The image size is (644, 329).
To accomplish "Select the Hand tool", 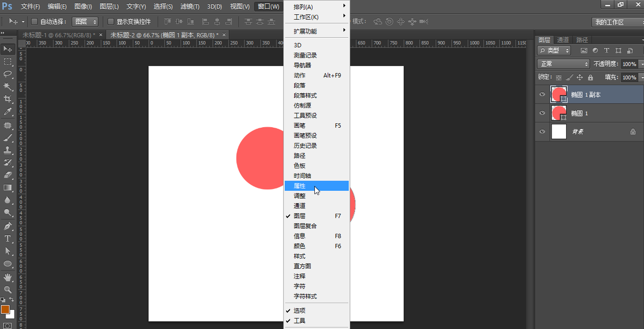I will point(8,277).
